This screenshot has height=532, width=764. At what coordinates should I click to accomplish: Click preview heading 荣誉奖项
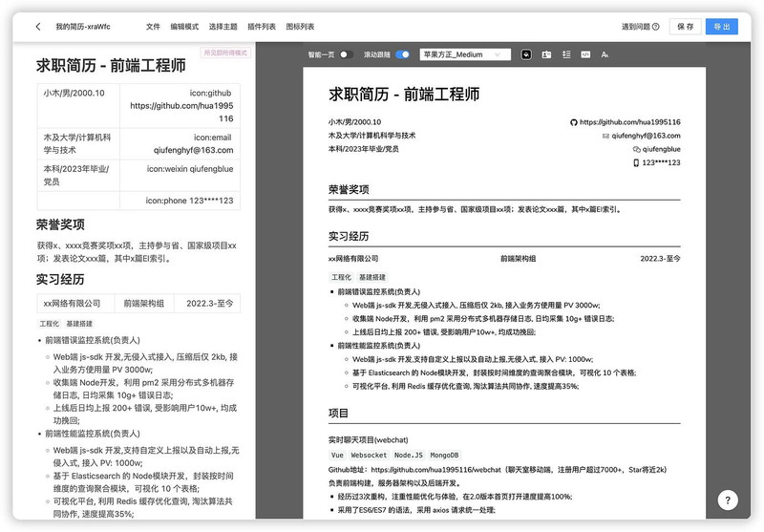[x=349, y=189]
